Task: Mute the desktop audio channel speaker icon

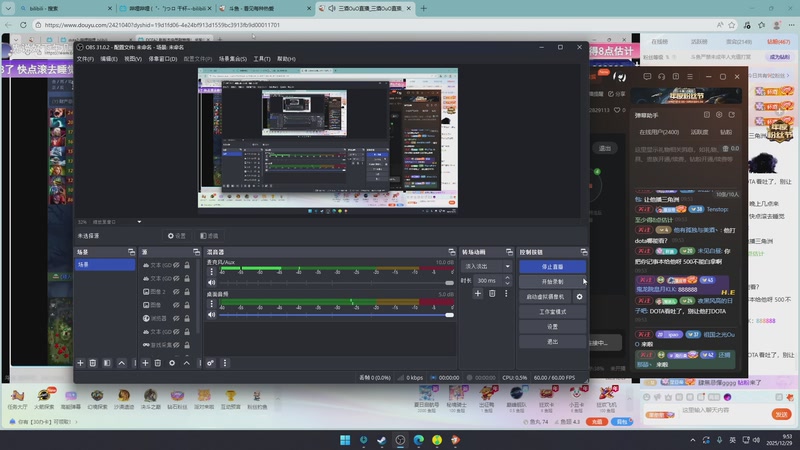Action: 212,315
